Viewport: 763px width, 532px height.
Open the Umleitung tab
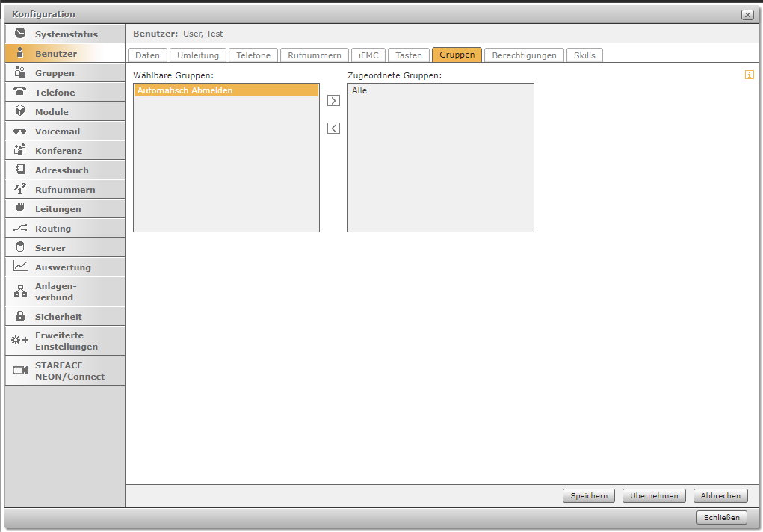point(198,55)
